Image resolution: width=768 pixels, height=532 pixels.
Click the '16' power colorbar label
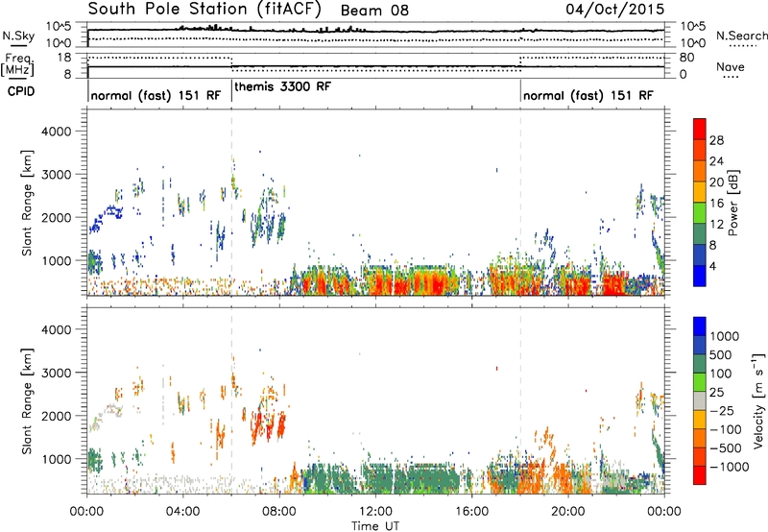(x=716, y=204)
